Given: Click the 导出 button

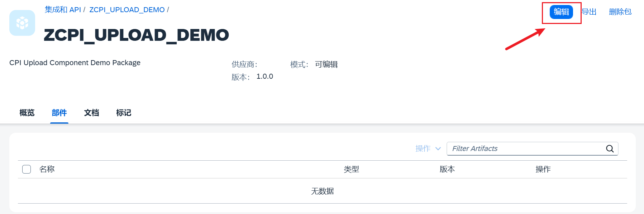Looking at the screenshot, I should (x=589, y=12).
